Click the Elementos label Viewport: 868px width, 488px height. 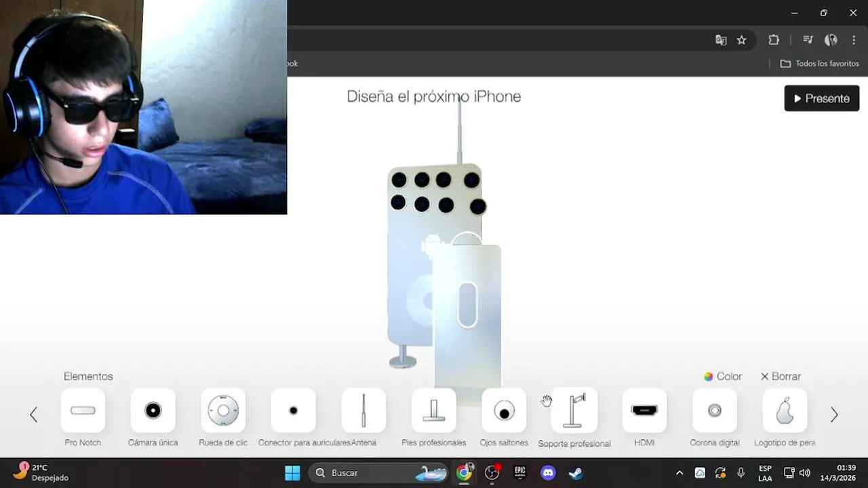[88, 376]
